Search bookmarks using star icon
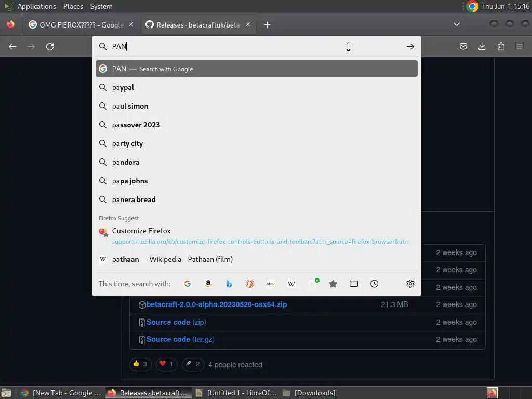This screenshot has width=532, height=399. tap(333, 284)
